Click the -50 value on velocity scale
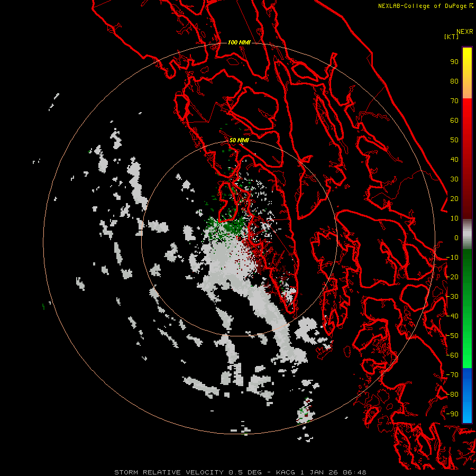Screen dimensions: 476x476 point(452,336)
